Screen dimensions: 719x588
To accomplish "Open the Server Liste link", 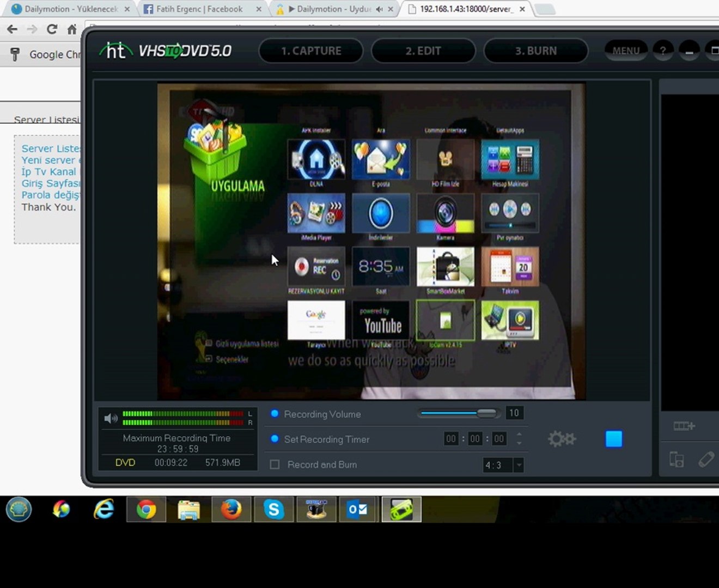I will click(x=51, y=149).
